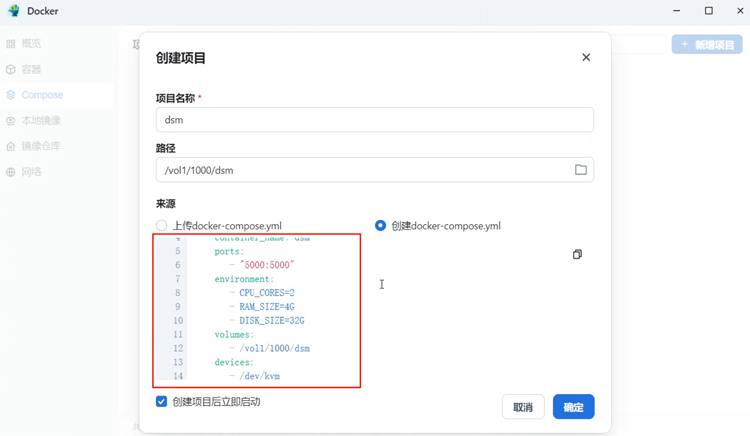Select the 创建docker-compose.yml radio option
Screen dimensions: 750x436
click(x=380, y=225)
